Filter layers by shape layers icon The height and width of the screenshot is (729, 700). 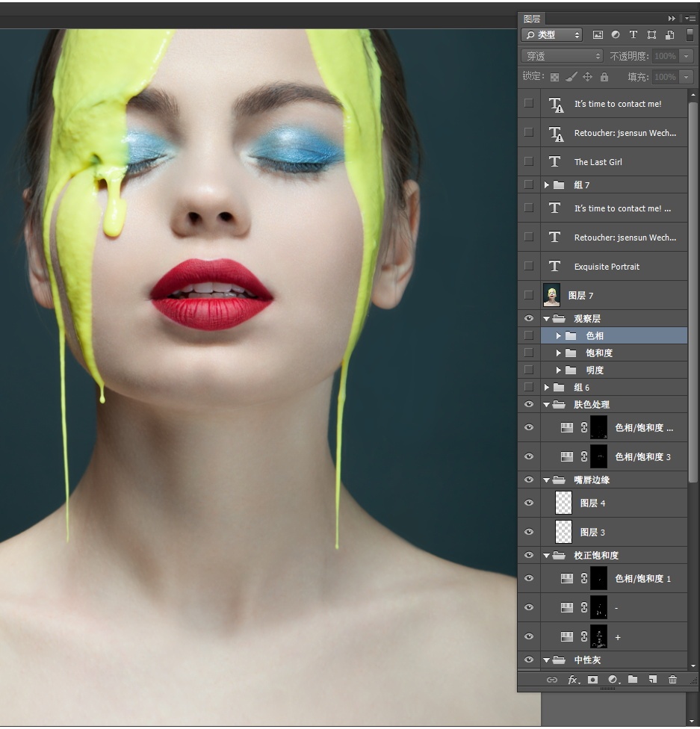[x=651, y=35]
